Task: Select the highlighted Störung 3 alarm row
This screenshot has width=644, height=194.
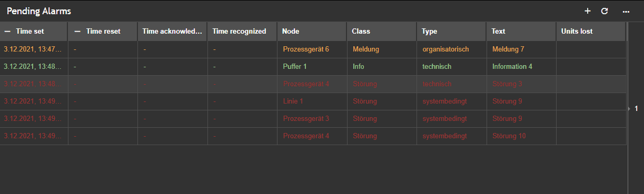Action: (313, 84)
